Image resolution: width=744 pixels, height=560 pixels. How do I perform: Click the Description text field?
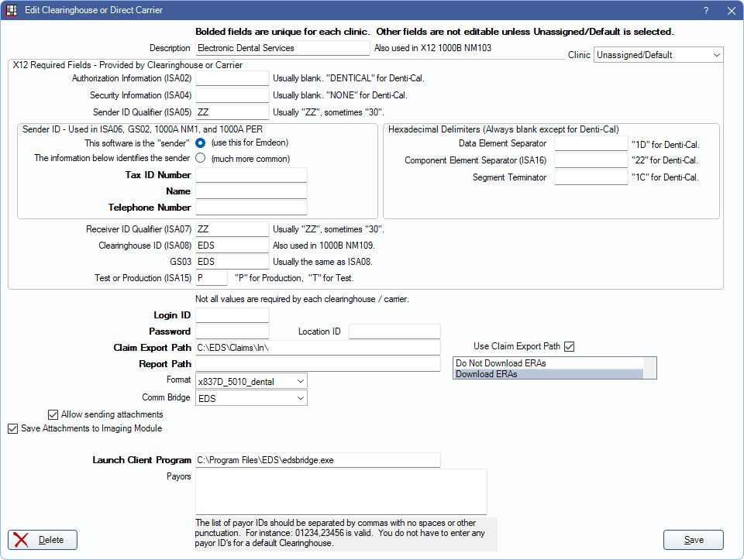point(283,48)
